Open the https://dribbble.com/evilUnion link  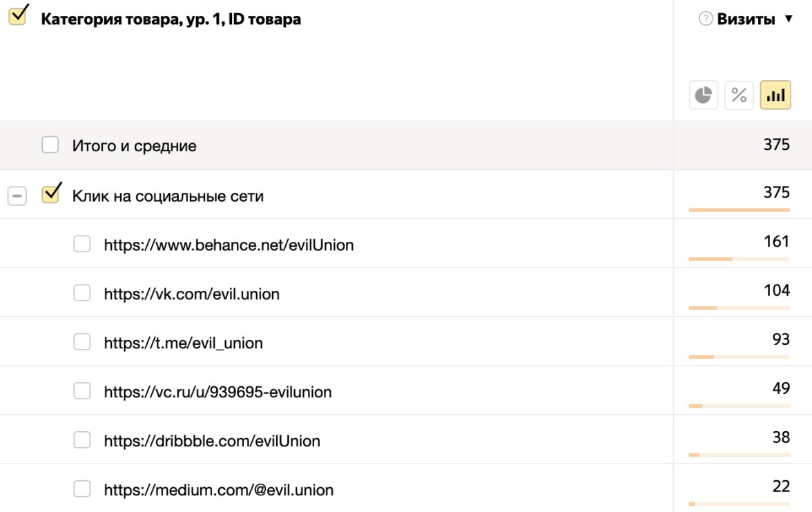[212, 441]
